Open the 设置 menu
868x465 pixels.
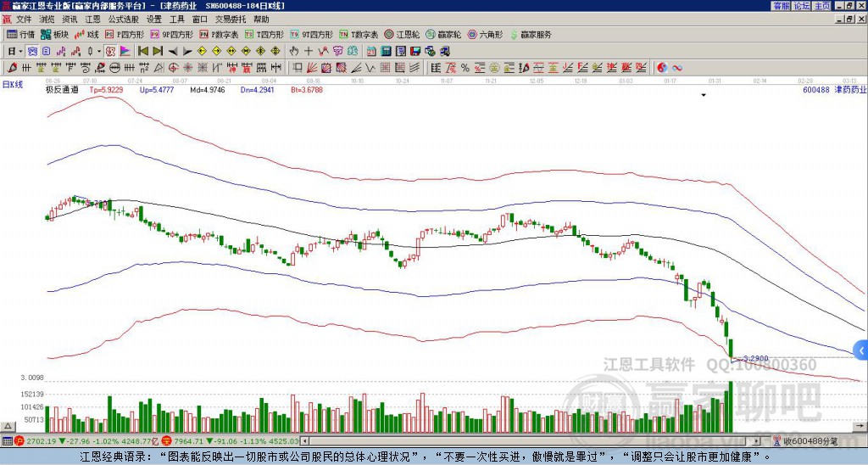(x=154, y=20)
